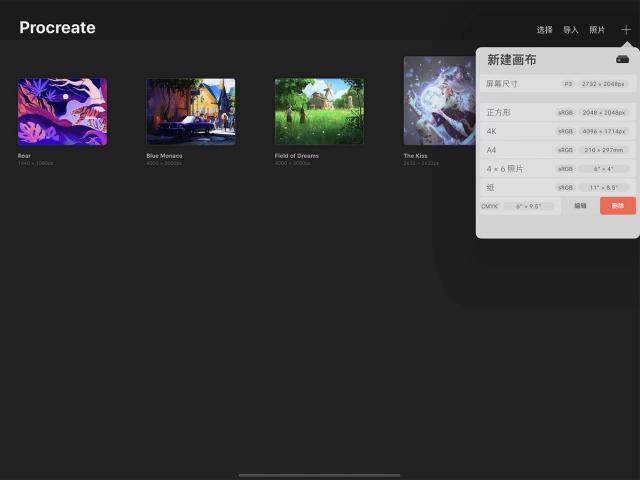The width and height of the screenshot is (640, 480).
Task: Click The Kiss artwork title
Action: 416,156
